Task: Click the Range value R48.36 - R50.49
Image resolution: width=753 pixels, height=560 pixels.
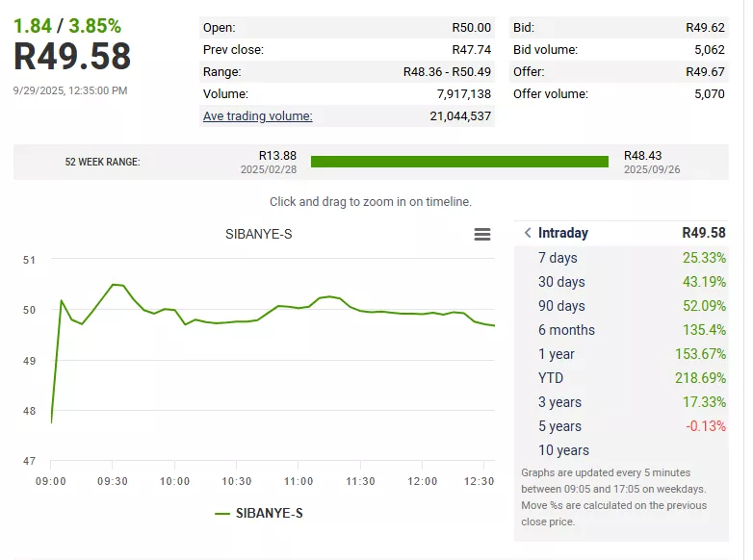Action: [x=447, y=72]
